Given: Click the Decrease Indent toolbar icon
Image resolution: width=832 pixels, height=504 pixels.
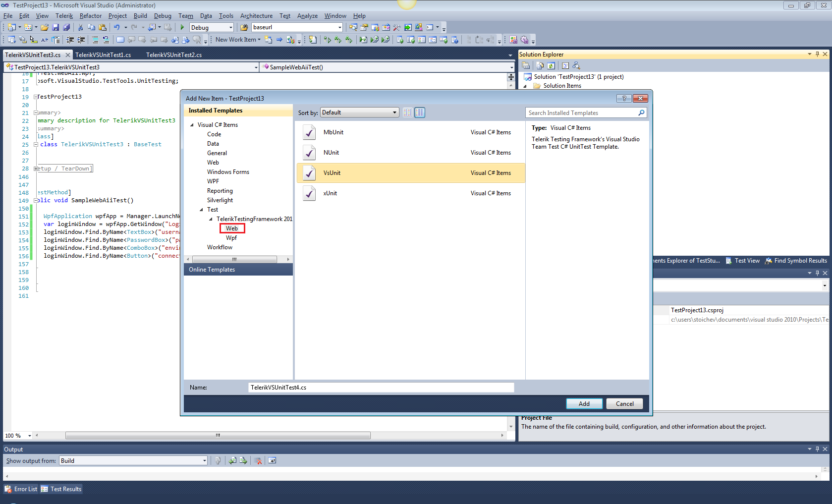Looking at the screenshot, I should 70,40.
